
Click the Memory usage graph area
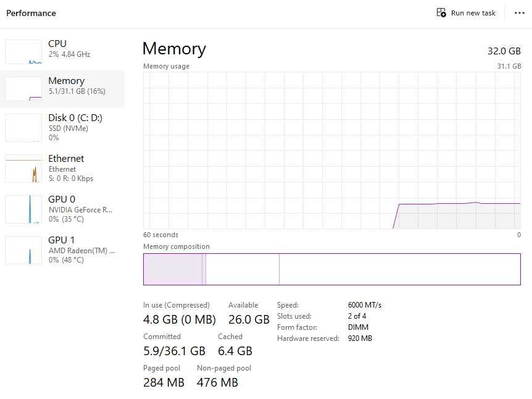[x=332, y=150]
